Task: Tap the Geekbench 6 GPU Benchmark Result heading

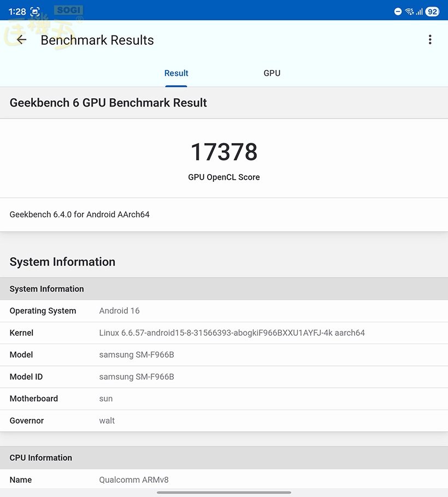Action: [x=108, y=103]
